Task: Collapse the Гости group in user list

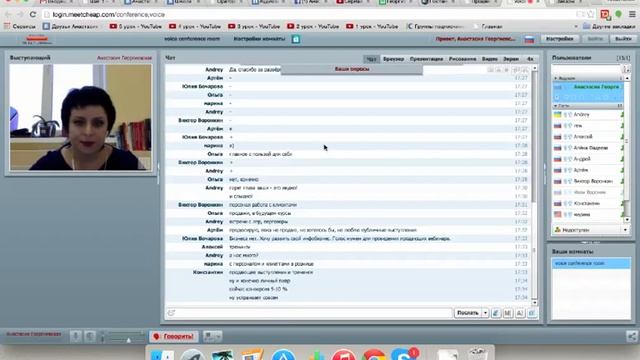Action: 556,106
